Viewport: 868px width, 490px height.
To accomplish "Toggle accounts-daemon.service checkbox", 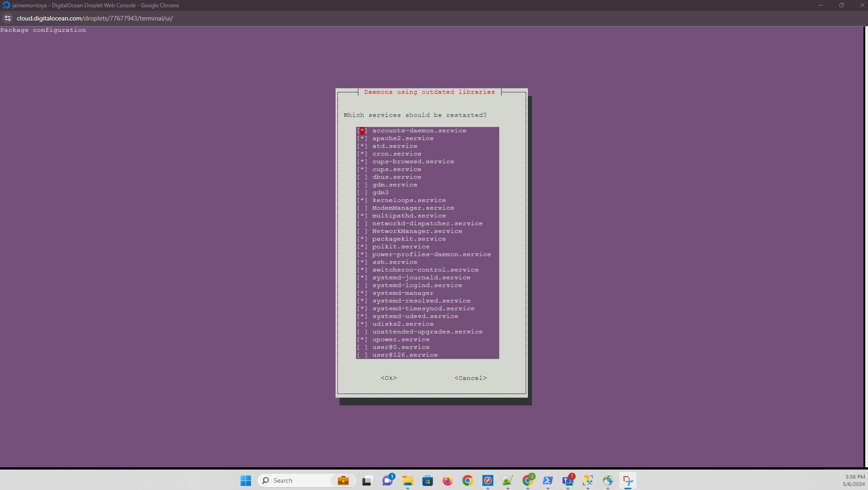I will tap(362, 131).
